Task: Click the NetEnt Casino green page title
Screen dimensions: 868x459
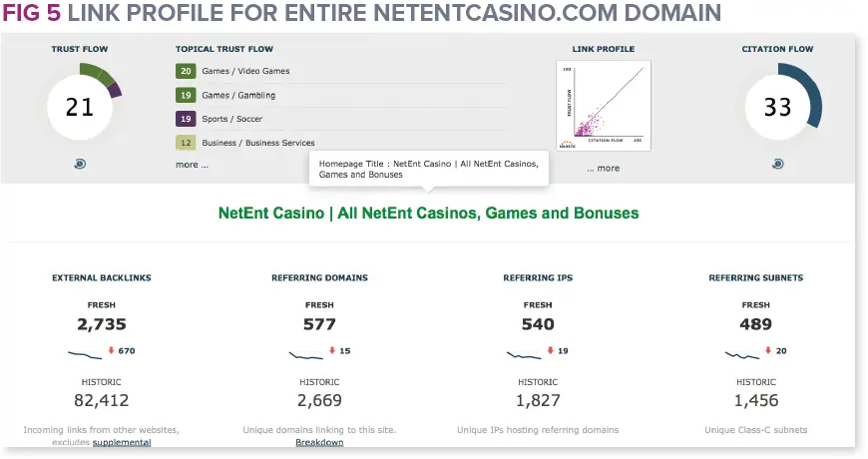Action: (x=428, y=214)
